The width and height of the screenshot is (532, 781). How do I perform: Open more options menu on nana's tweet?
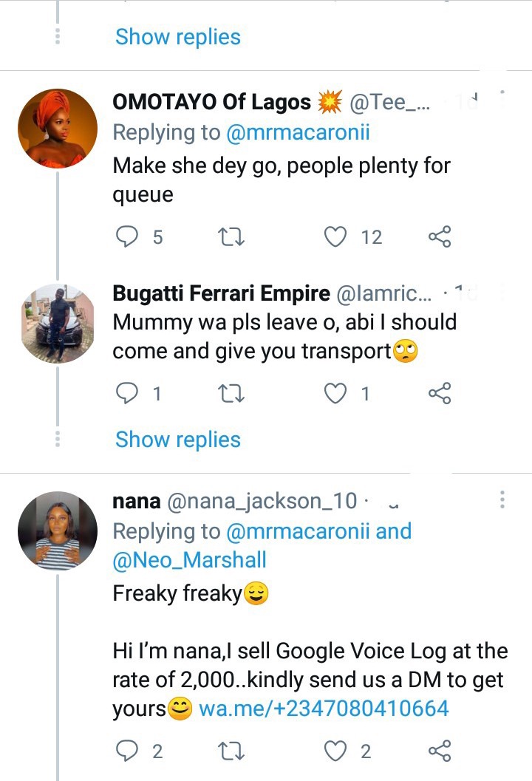502,499
